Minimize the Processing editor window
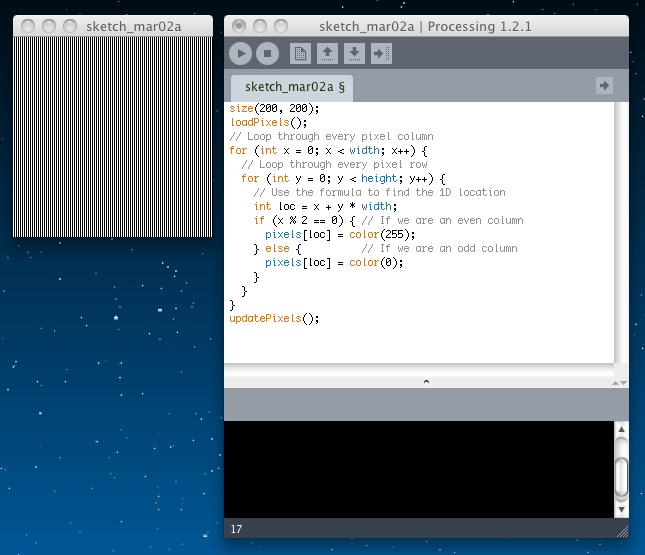Image resolution: width=645 pixels, height=555 pixels. click(x=259, y=26)
